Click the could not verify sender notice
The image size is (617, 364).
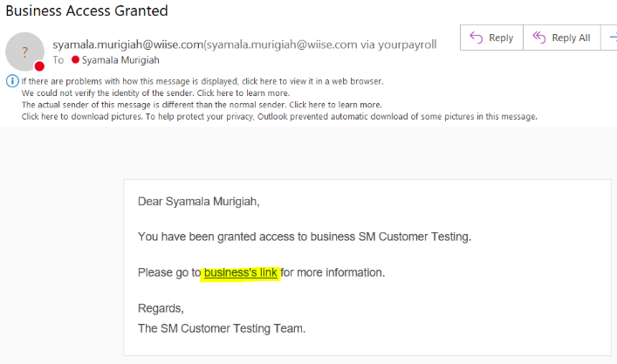(x=155, y=93)
